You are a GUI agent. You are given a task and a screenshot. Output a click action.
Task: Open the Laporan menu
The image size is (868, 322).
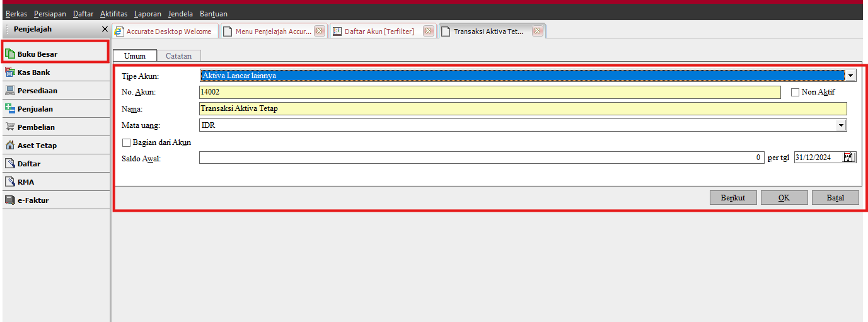[x=148, y=13]
